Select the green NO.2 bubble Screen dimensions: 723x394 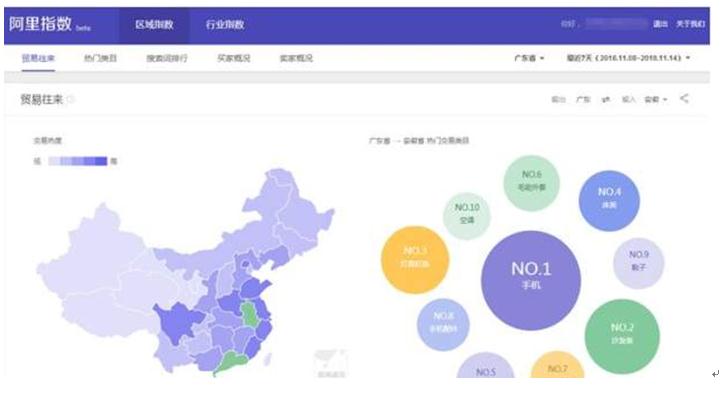[622, 336]
